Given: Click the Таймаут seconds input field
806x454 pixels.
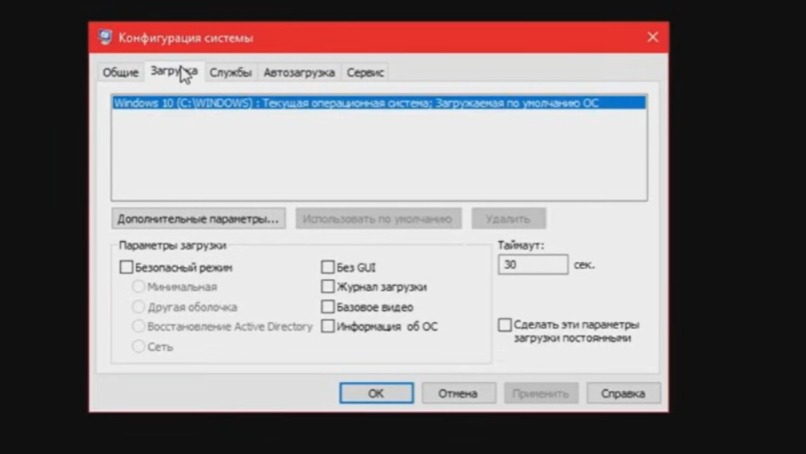Looking at the screenshot, I should [x=532, y=265].
